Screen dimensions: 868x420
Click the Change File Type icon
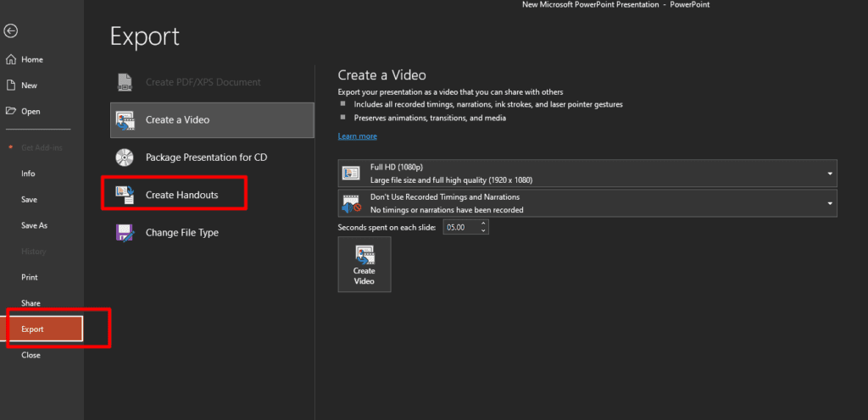pos(125,232)
